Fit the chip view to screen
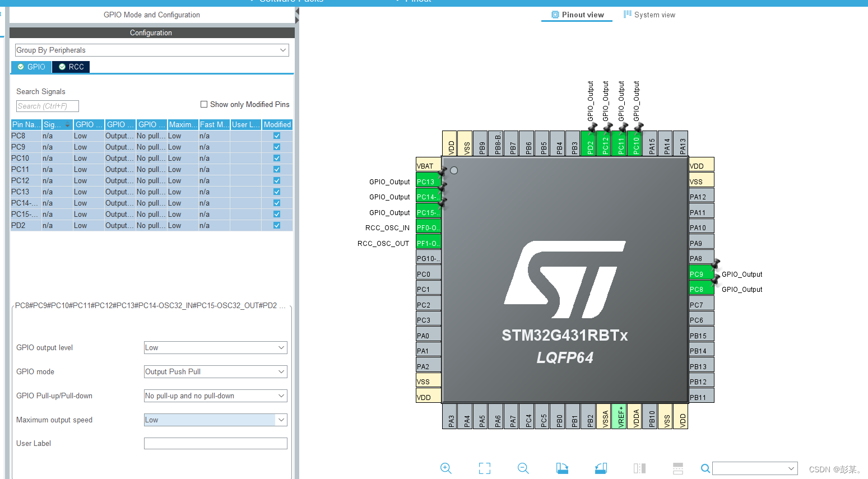The height and width of the screenshot is (479, 868). click(x=485, y=468)
